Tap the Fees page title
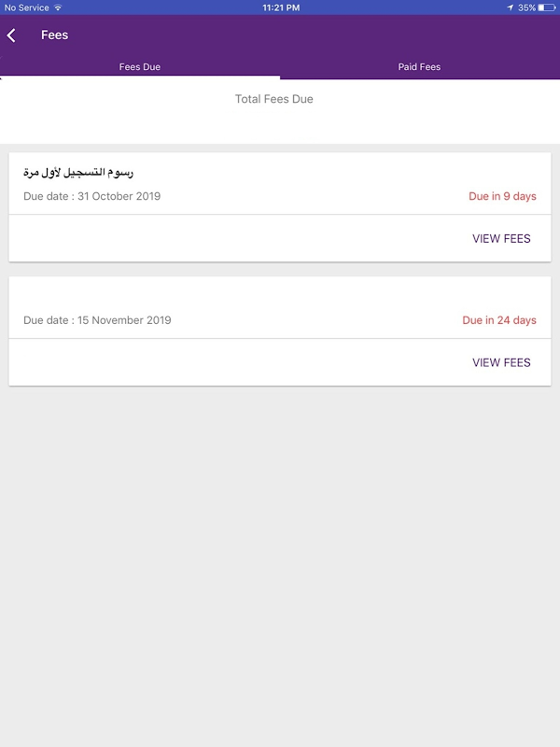 tap(55, 35)
